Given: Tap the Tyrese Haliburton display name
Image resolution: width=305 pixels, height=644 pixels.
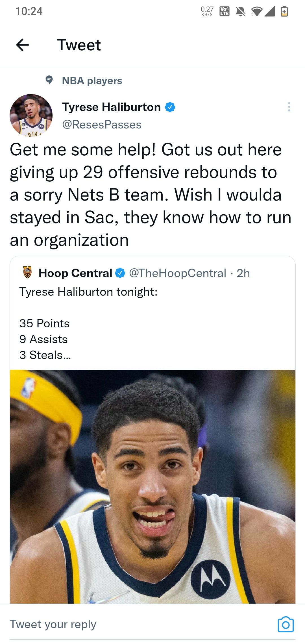Looking at the screenshot, I should click(111, 107).
